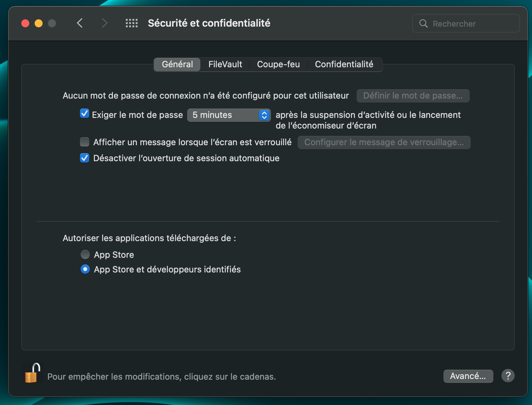Switch to the Confidentialité tab
This screenshot has height=405, width=532.
coord(344,64)
